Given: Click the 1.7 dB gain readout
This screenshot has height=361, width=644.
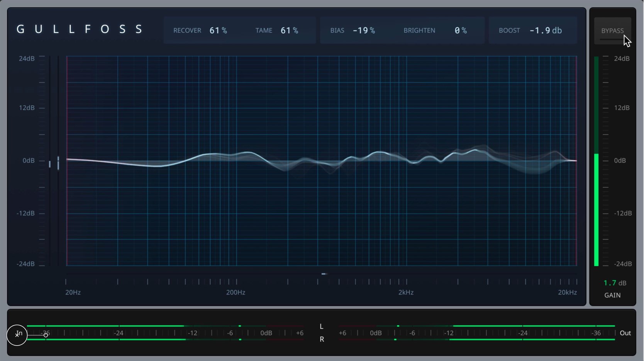Looking at the screenshot, I should 615,283.
